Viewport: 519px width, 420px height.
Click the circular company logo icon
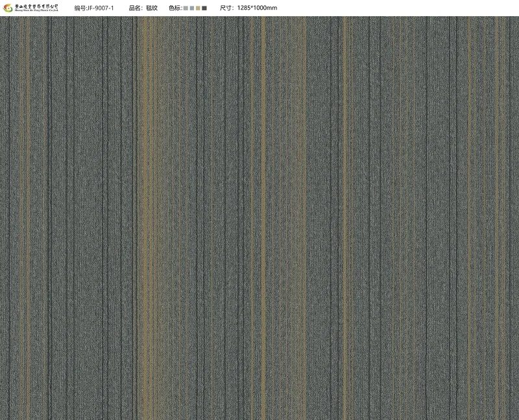[x=8, y=8]
